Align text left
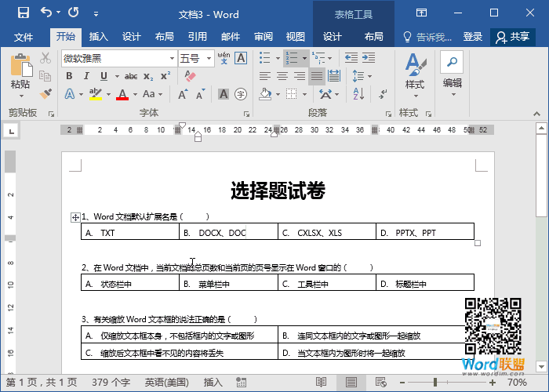 (x=265, y=76)
